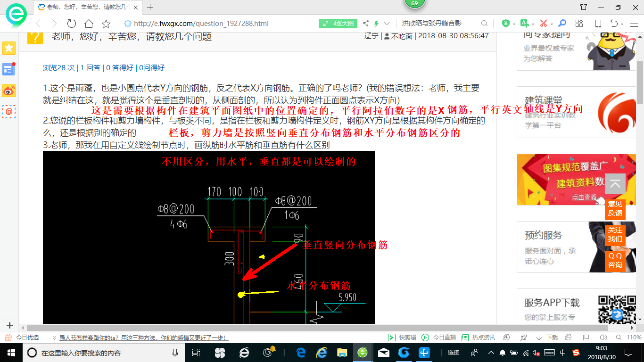Click the 关注我们 follow us button
The width and height of the screenshot is (644, 362).
pos(615,234)
